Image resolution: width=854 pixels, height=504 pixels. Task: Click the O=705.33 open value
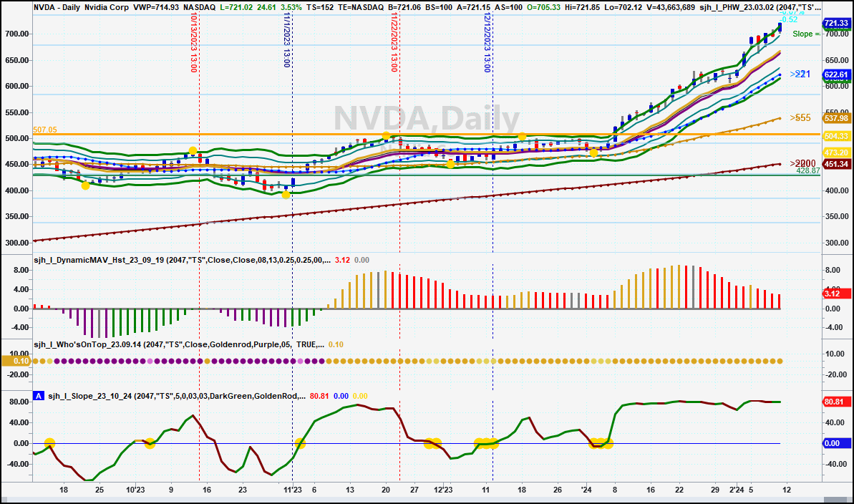pyautogui.click(x=544, y=8)
